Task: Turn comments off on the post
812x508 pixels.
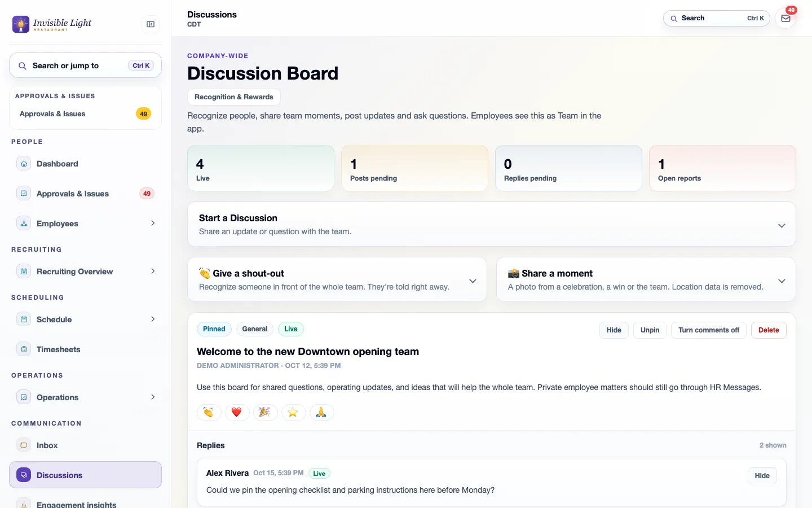Action: coord(709,330)
